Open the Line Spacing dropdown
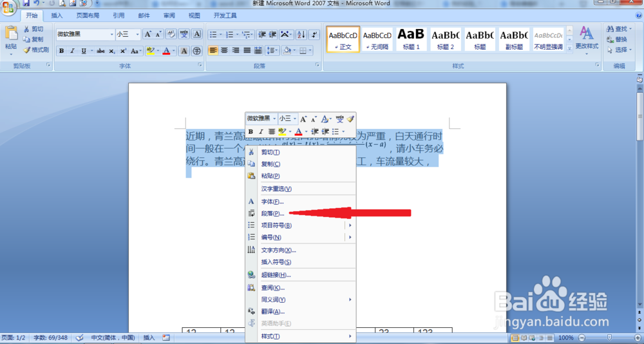This screenshot has height=344, width=644. (x=272, y=50)
